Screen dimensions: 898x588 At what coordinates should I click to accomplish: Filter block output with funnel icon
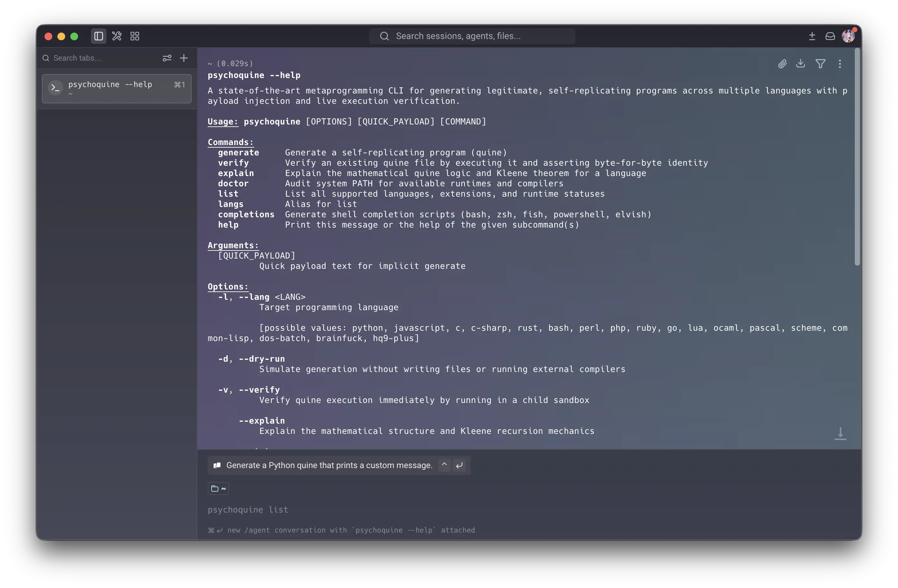click(820, 64)
